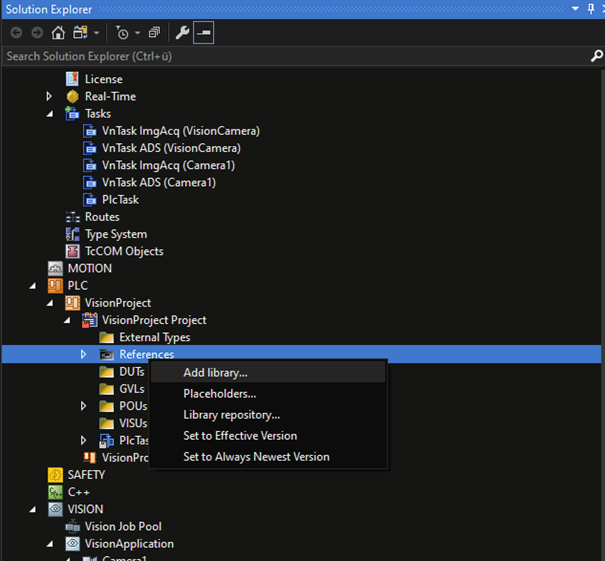Select VnTask ADS (Camera1) task
The image size is (605, 561).
(149, 182)
